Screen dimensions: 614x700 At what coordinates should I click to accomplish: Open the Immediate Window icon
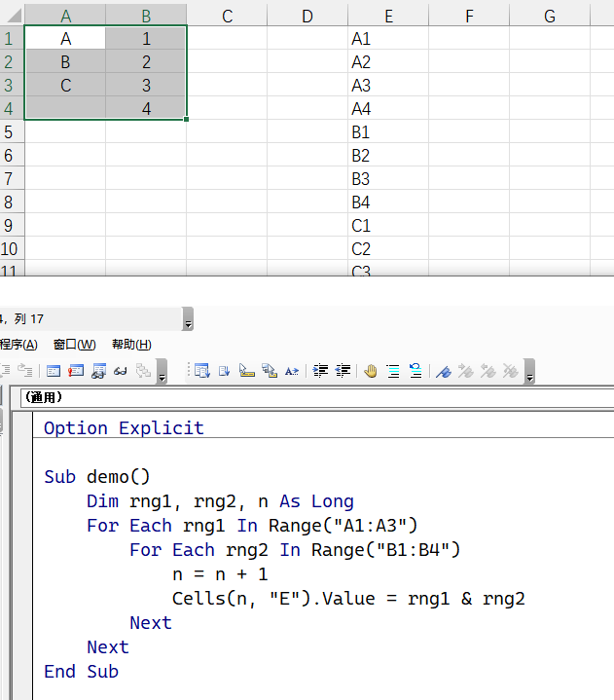click(76, 371)
